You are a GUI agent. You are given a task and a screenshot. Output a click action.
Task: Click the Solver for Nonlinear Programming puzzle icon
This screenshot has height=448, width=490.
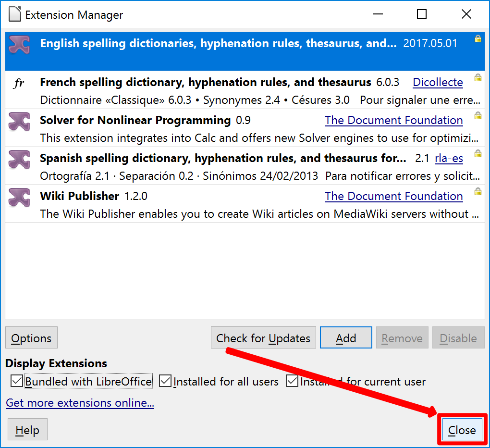pyautogui.click(x=19, y=121)
